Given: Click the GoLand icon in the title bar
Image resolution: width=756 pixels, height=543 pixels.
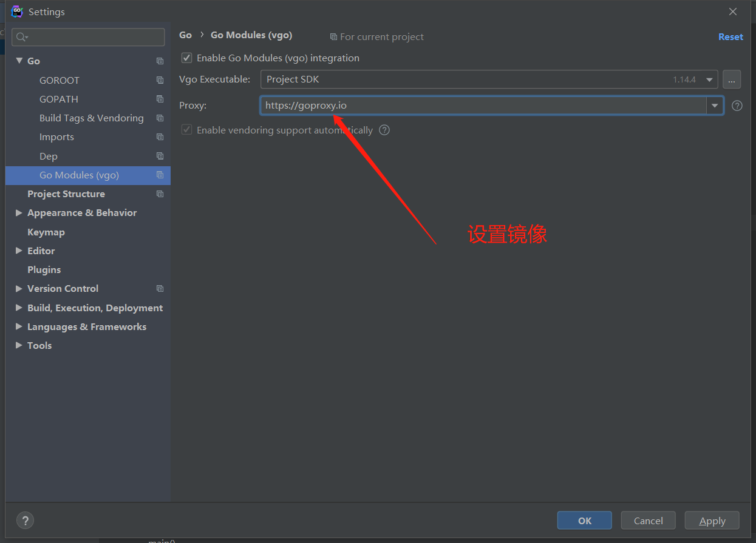Looking at the screenshot, I should click(17, 12).
